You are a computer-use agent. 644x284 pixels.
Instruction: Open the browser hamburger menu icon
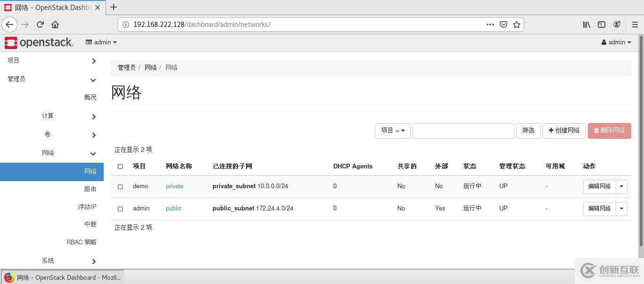coord(635,25)
